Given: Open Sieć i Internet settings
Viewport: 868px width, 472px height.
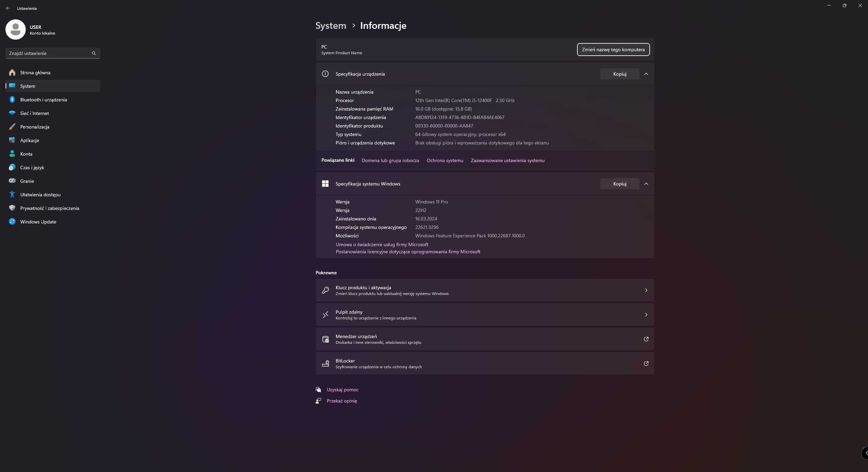Looking at the screenshot, I should [53, 113].
